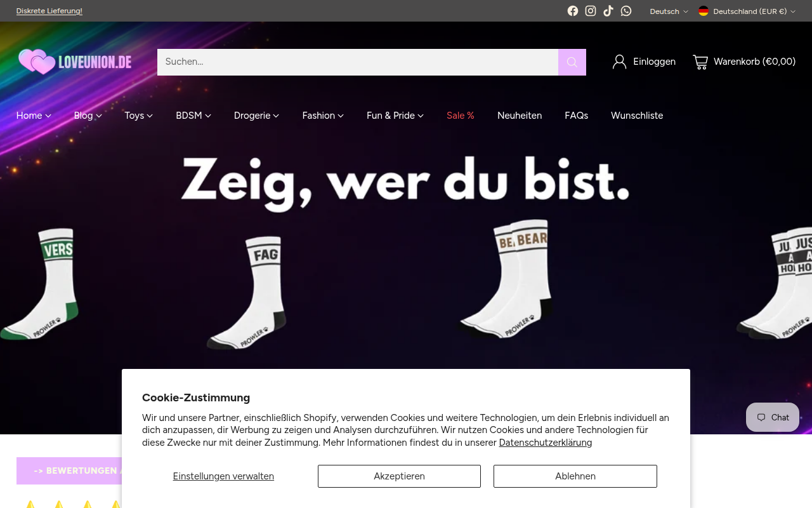Screen dimensions: 812x508
Task: Open the Datenschutzerklärung link
Action: pos(546,443)
